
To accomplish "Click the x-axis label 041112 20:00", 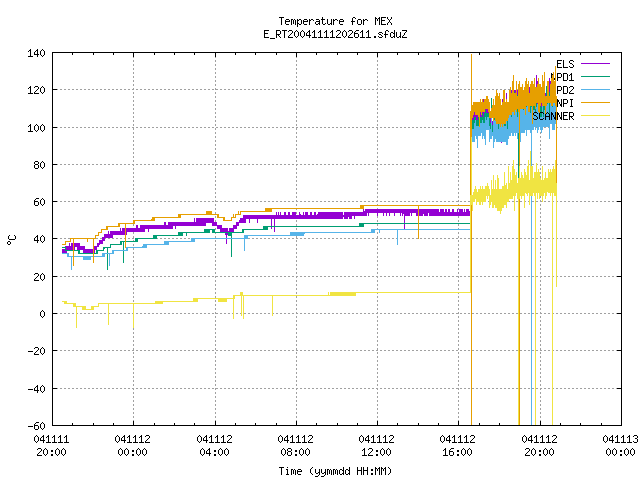I will (539, 446).
